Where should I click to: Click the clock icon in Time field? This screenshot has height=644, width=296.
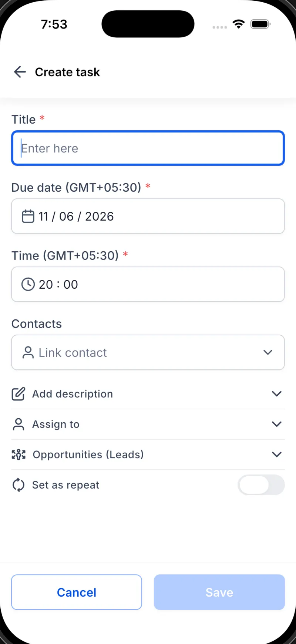pyautogui.click(x=28, y=284)
